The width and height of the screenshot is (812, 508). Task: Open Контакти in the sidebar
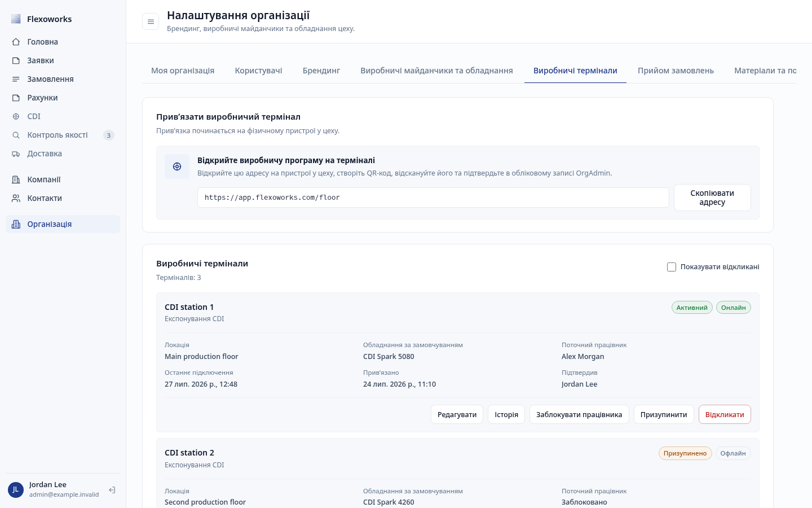63,198
